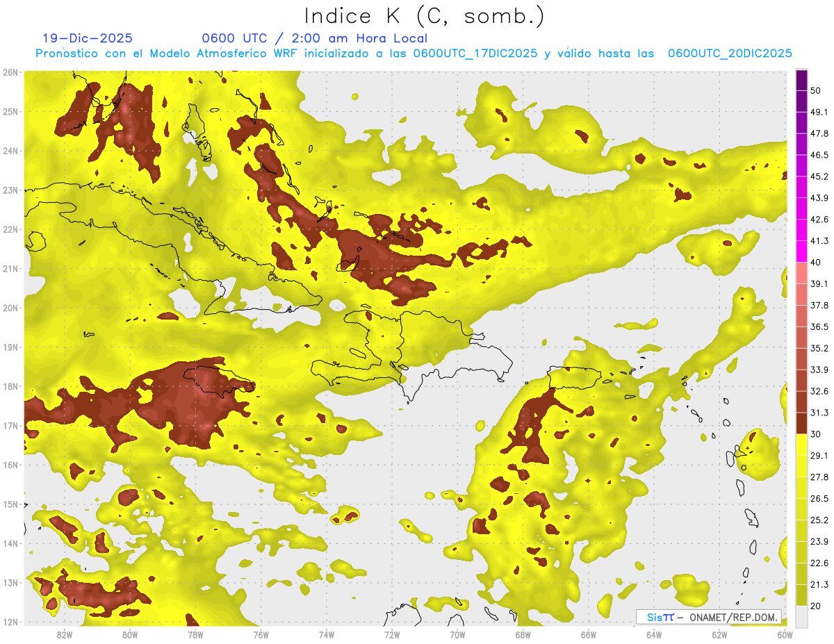Select the '19-Dic-2025' date label
Image resolution: width=834 pixels, height=644 pixels.
click(x=87, y=38)
